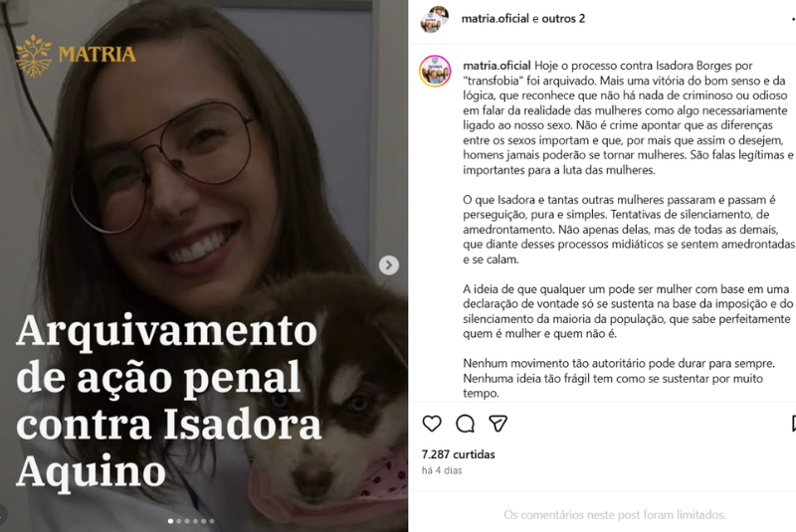
Task: Select the first carousel indicator dot
Action: point(170,521)
